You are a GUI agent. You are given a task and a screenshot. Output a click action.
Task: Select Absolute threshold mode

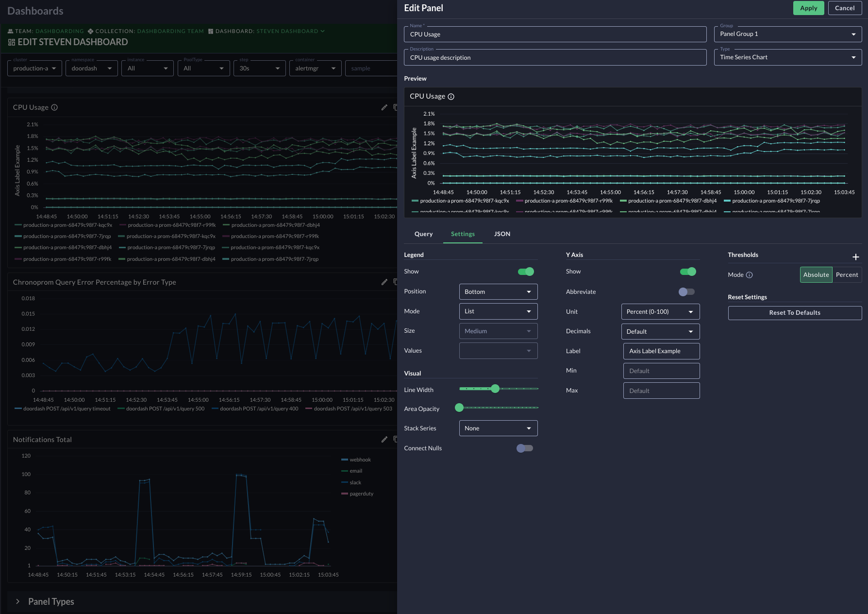click(x=816, y=275)
